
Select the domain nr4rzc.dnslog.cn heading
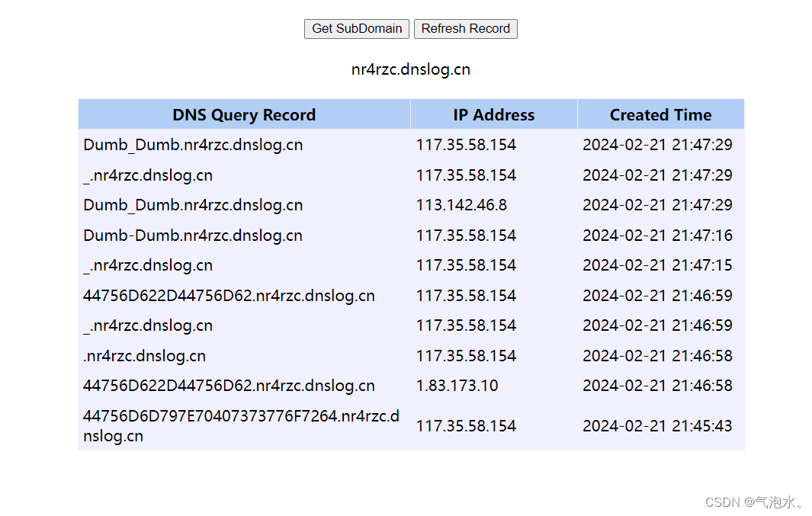410,69
